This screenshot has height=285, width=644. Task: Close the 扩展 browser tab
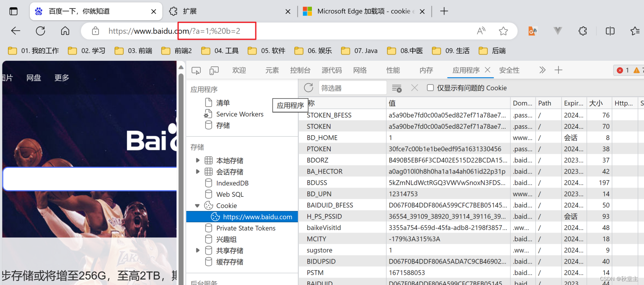(x=288, y=11)
